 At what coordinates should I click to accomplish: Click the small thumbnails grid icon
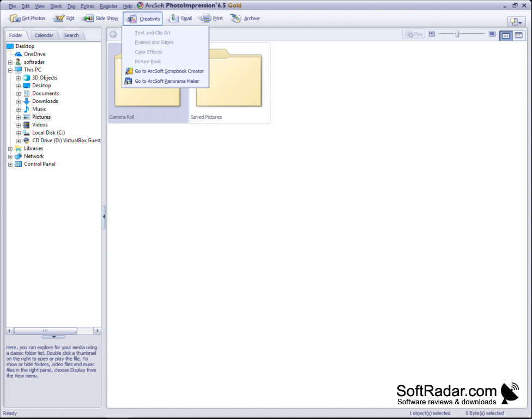(431, 34)
